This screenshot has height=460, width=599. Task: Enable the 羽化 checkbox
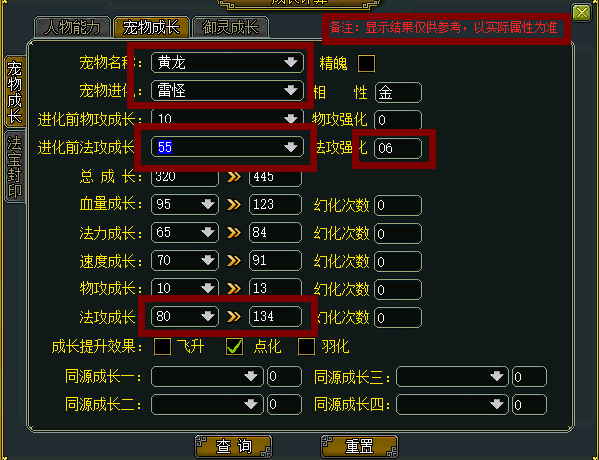306,347
